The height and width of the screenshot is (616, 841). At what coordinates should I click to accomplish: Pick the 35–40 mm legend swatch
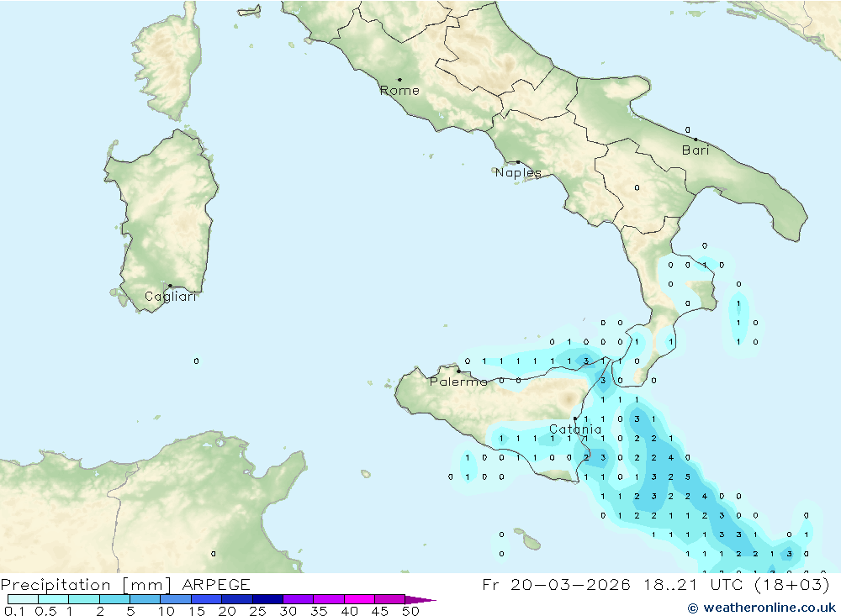pyautogui.click(x=329, y=599)
